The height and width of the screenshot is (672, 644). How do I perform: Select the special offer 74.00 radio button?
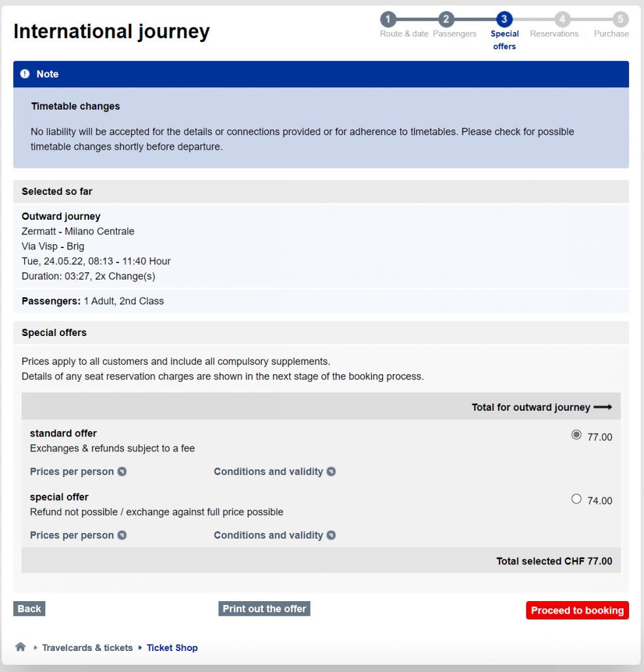(x=576, y=499)
